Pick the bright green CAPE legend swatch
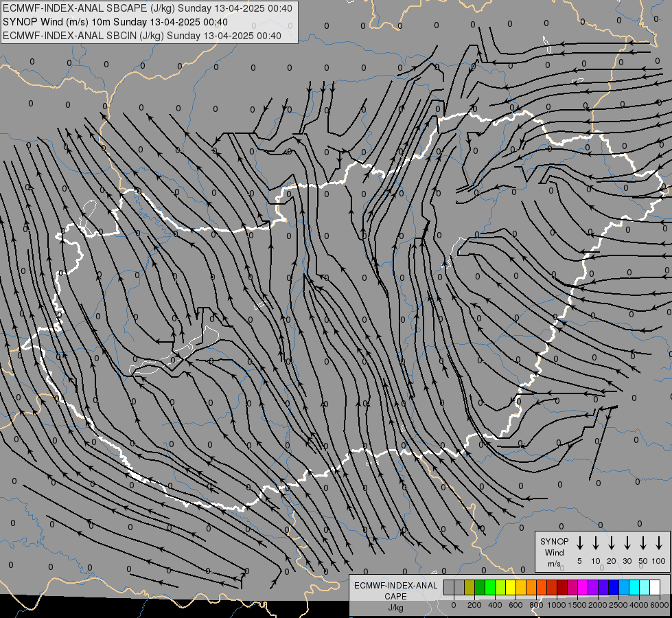672x618 pixels. coord(490,587)
